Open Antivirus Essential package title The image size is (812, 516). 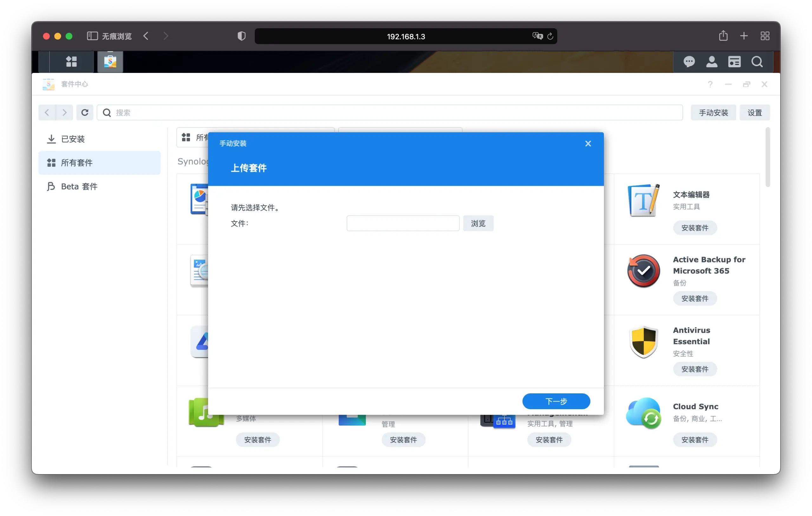691,336
